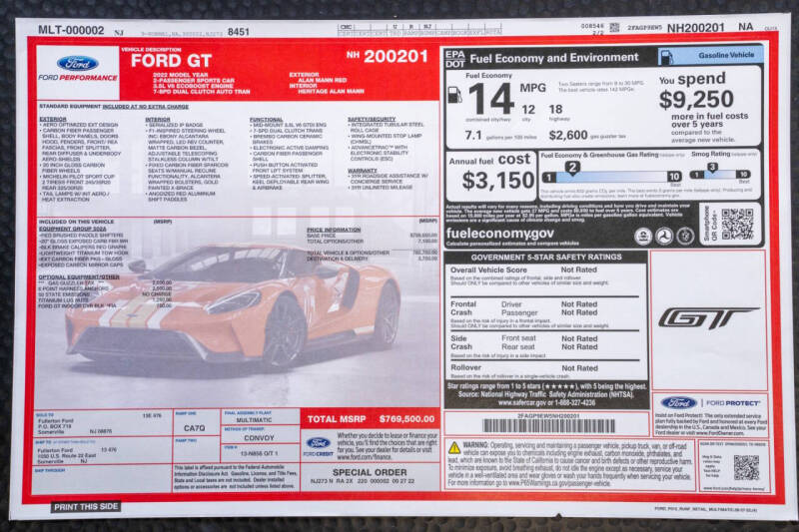
Task: Click the FORD GT vehicle title
Action: (171, 61)
